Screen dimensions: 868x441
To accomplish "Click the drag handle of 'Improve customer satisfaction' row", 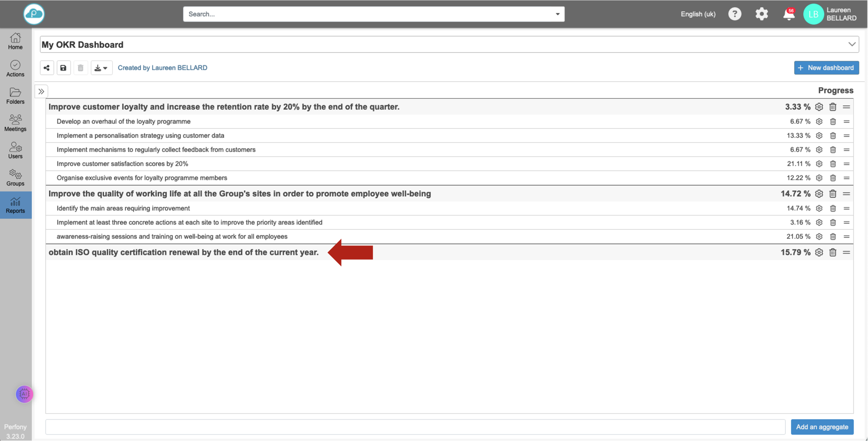I will pyautogui.click(x=846, y=164).
